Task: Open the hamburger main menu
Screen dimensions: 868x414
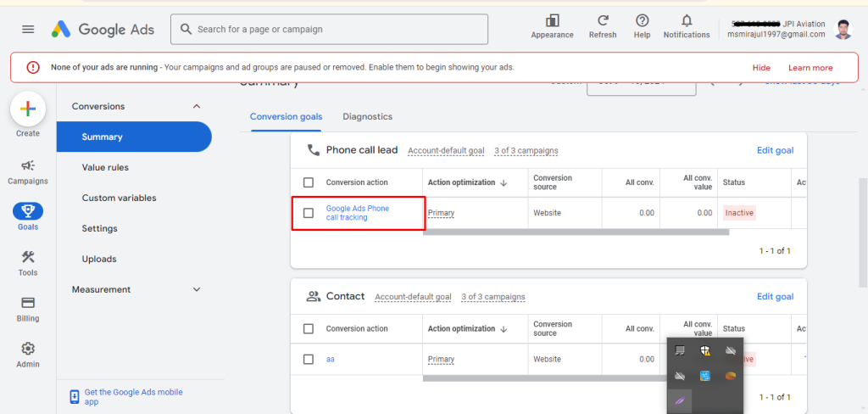Action: (x=28, y=29)
